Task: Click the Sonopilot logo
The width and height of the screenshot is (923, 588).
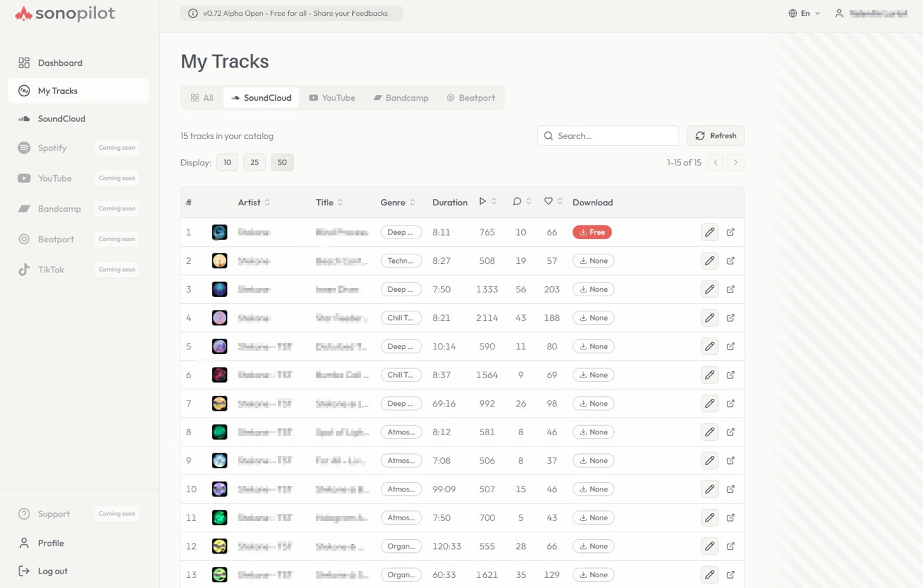Action: [x=65, y=13]
